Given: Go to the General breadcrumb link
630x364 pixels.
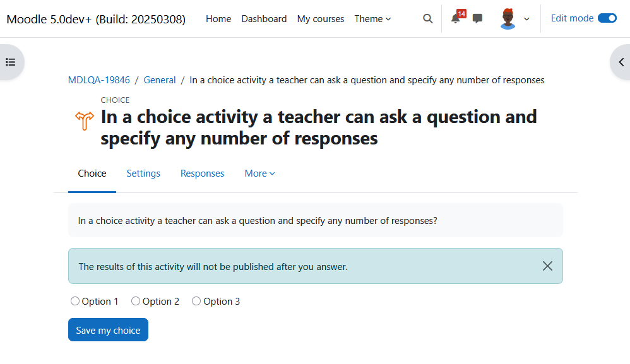Looking at the screenshot, I should point(160,80).
